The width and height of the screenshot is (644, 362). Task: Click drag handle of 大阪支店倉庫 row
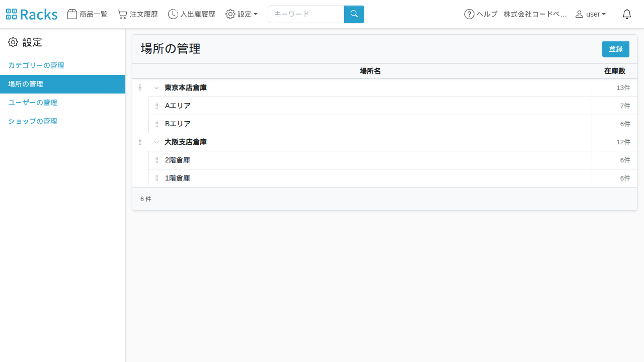tap(140, 142)
